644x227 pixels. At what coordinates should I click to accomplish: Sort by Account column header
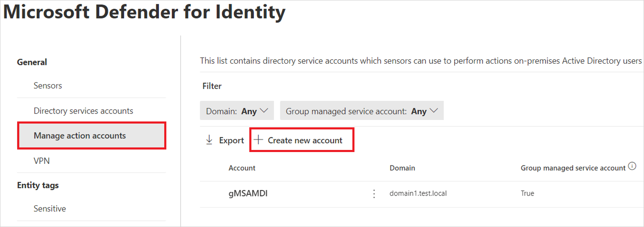[242, 168]
